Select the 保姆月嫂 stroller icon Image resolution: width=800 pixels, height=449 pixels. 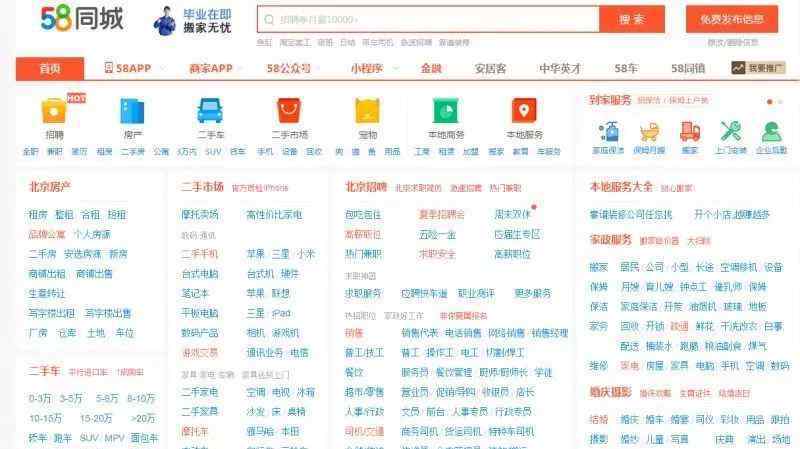pos(649,132)
